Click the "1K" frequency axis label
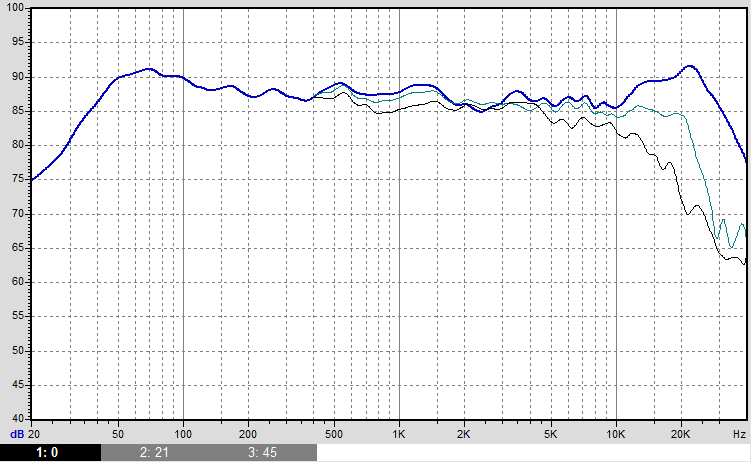751x462 pixels. pos(398,435)
